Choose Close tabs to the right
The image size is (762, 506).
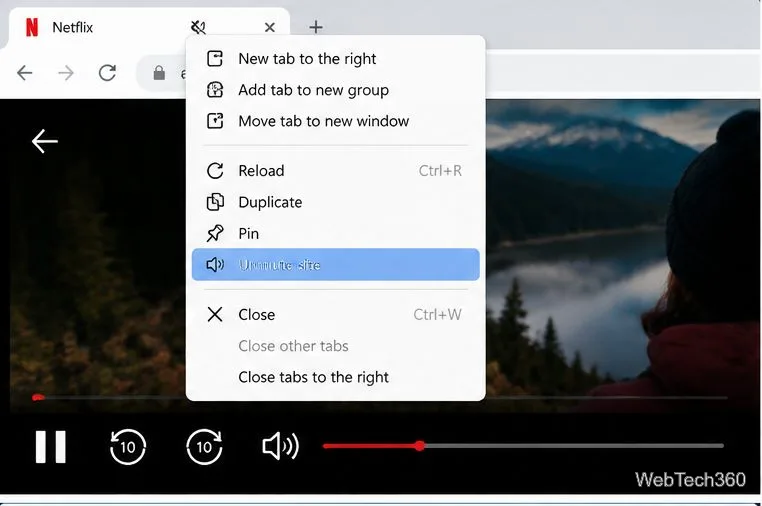click(x=335, y=377)
